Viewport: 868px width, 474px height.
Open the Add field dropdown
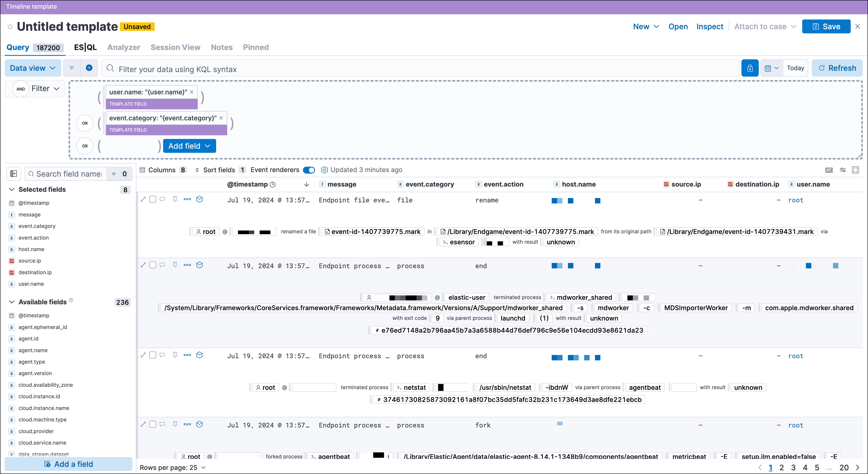coord(189,146)
